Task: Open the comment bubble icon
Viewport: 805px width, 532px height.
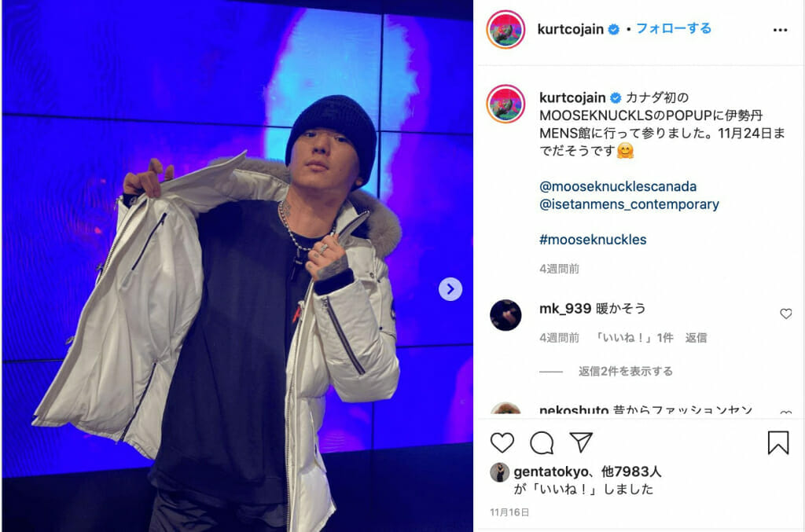Action: tap(542, 442)
